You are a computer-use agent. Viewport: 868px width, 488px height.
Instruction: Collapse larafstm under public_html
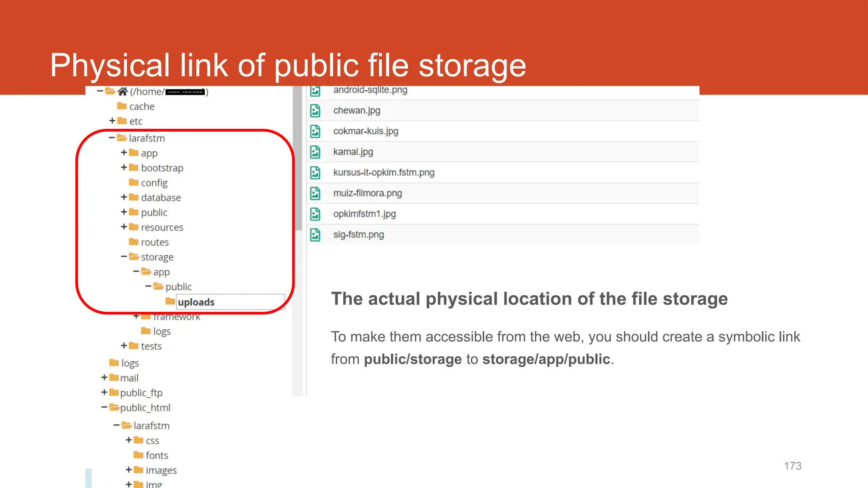pyautogui.click(x=117, y=425)
